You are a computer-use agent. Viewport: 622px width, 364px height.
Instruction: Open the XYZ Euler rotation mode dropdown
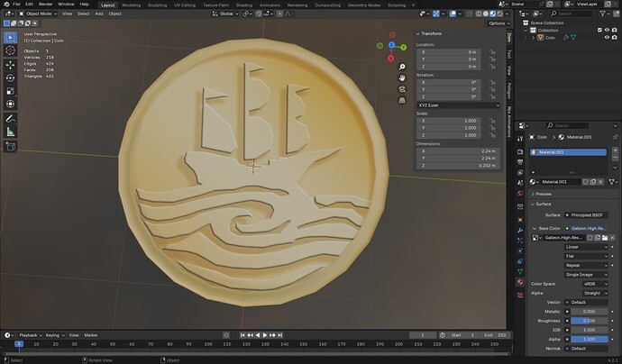coord(458,105)
